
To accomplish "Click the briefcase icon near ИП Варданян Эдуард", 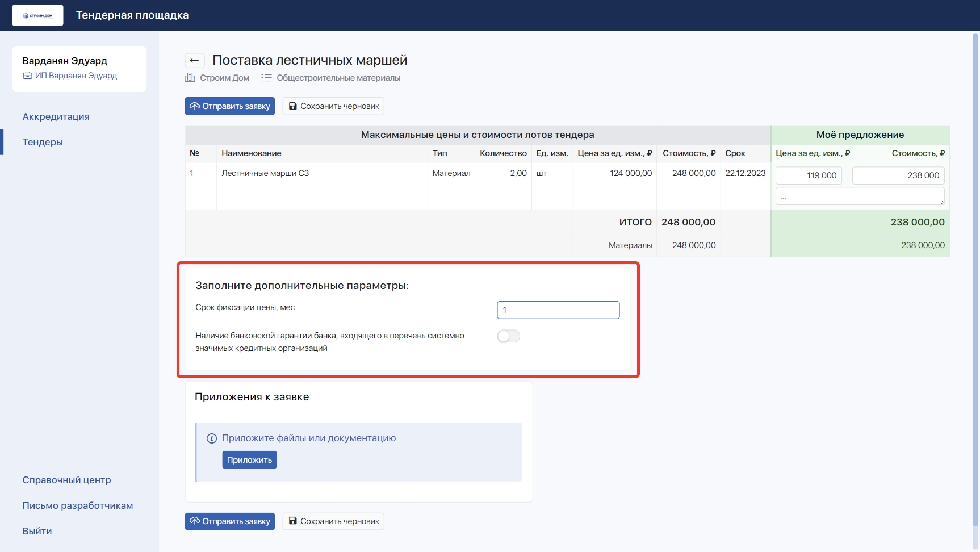I will tap(27, 76).
